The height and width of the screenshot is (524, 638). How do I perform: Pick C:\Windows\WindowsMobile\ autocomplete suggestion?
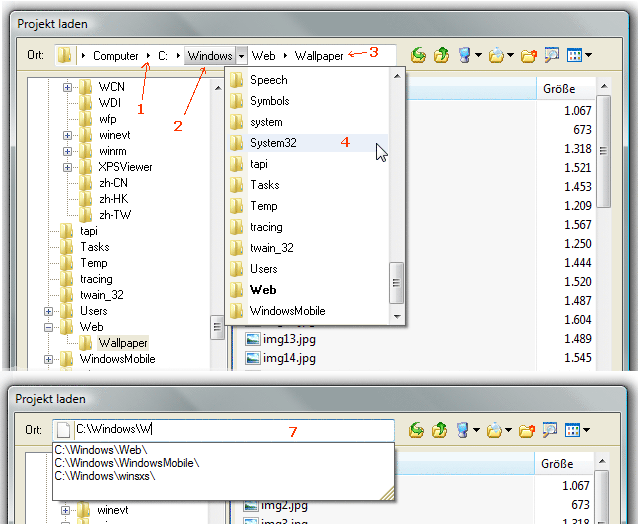126,463
